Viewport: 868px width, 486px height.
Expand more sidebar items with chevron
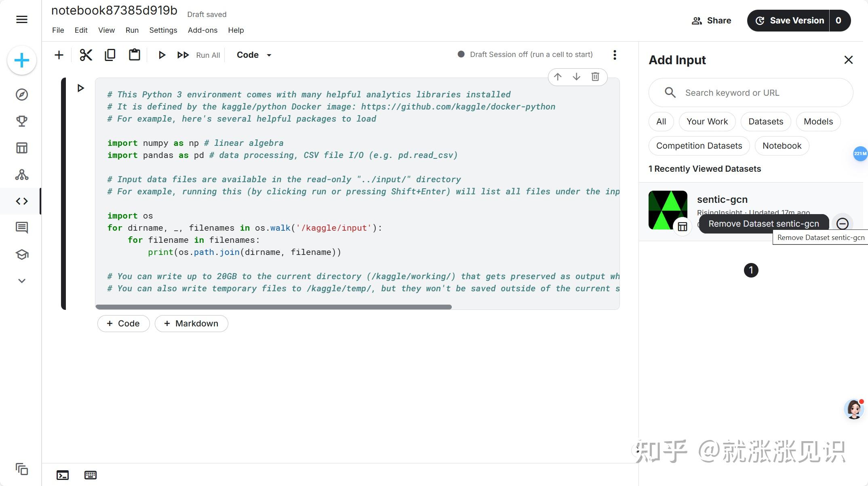(x=22, y=281)
